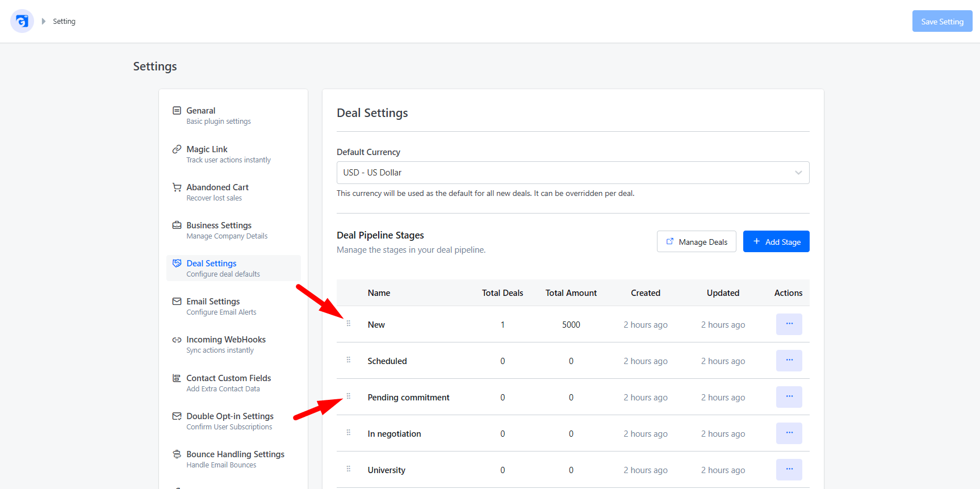Viewport: 980px width, 489px height.
Task: Click the Manage Deals button
Action: [x=697, y=241]
